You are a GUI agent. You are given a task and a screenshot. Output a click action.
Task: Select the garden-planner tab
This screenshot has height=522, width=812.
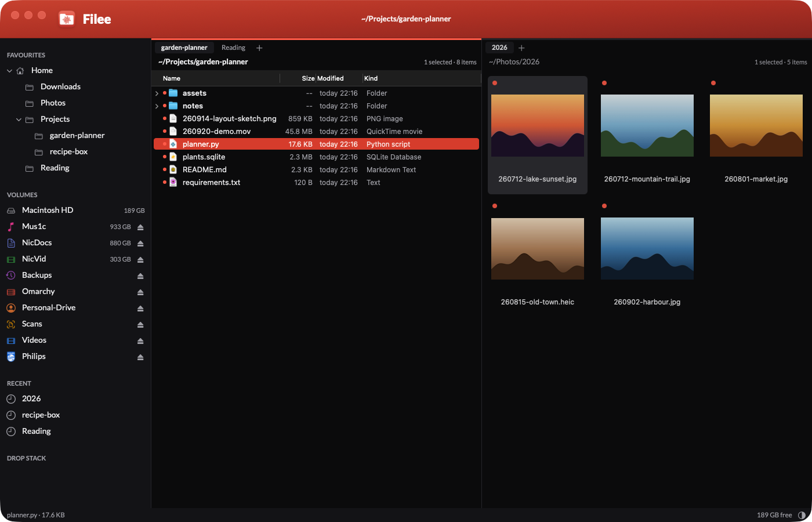pos(184,48)
